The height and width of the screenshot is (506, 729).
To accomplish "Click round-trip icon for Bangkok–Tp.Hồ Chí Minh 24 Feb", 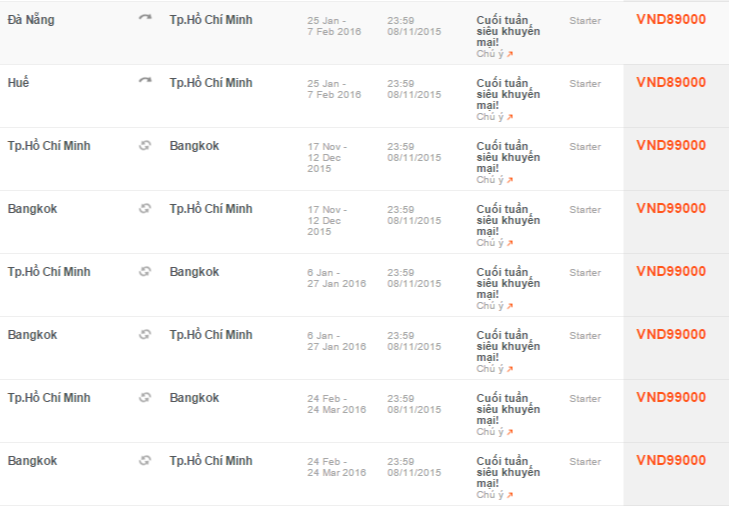I will coord(145,460).
